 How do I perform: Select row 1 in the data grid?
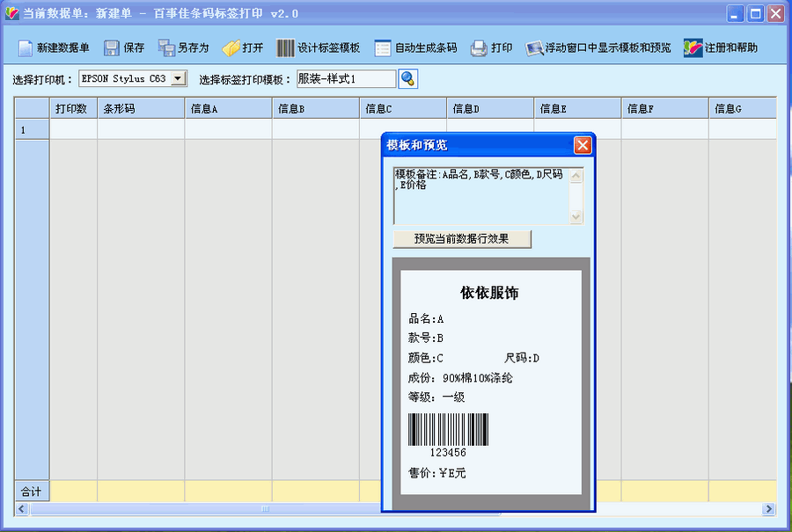(x=31, y=128)
